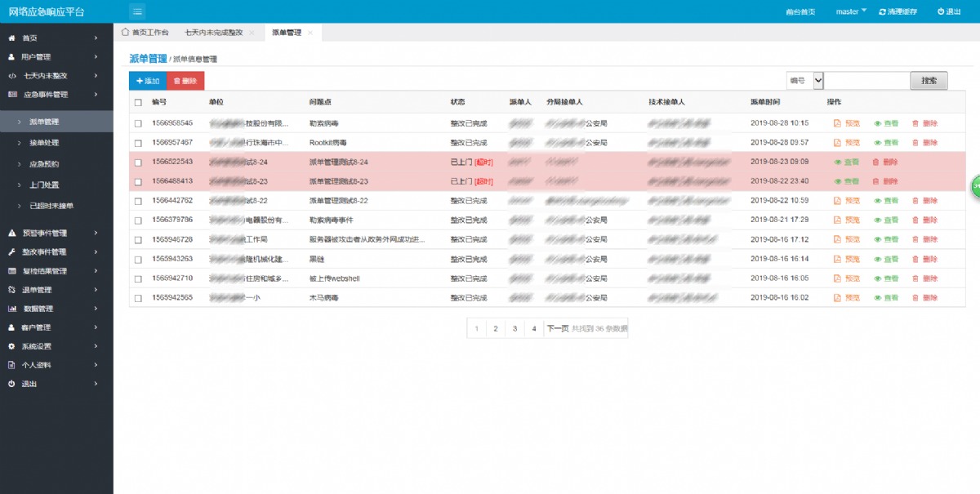This screenshot has width=980, height=494.
Task: Check the box for row 1566379786
Action: click(138, 220)
